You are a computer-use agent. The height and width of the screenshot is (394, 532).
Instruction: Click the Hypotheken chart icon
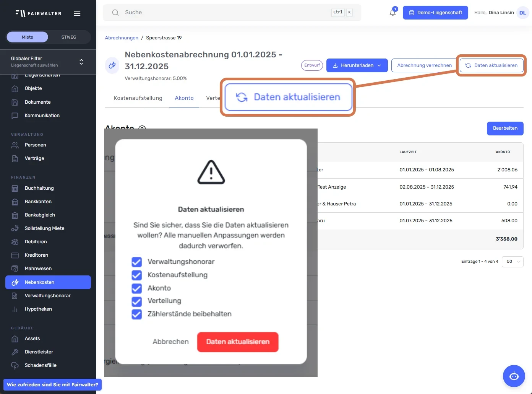point(15,309)
